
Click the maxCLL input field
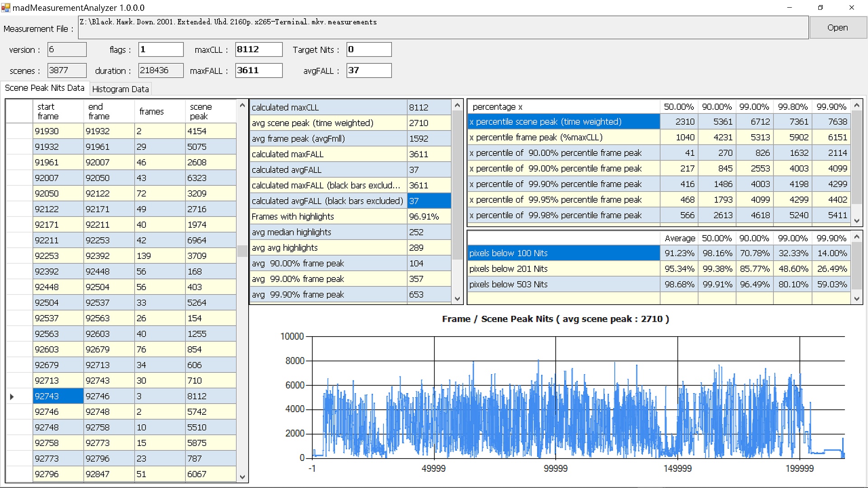[x=259, y=49]
